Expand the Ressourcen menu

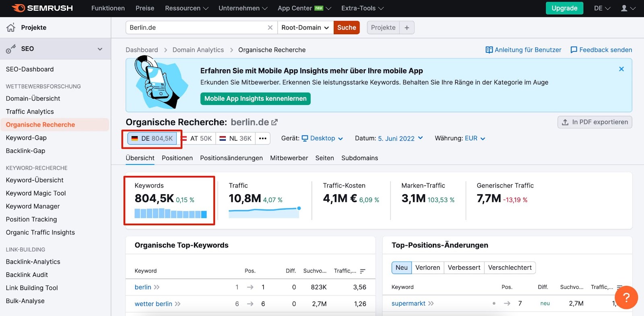pyautogui.click(x=187, y=8)
